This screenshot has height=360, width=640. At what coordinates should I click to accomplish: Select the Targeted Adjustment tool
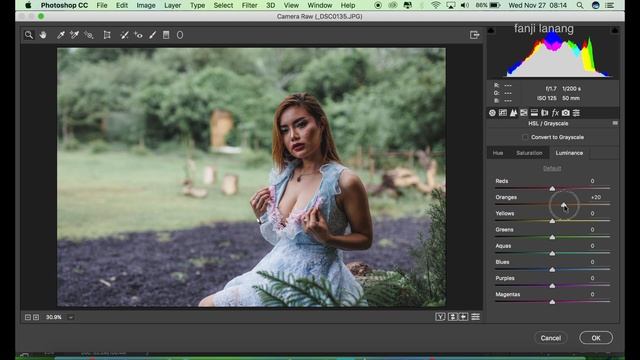[89, 35]
